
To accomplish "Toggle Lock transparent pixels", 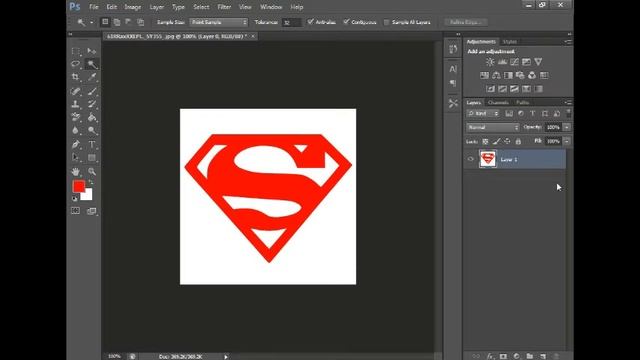I will [485, 141].
